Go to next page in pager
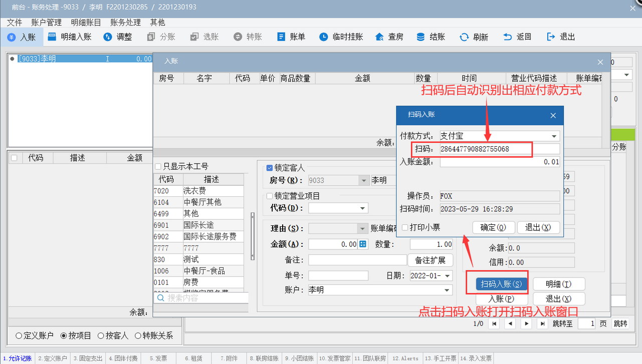Screen dimensions: 642x364 526,324
